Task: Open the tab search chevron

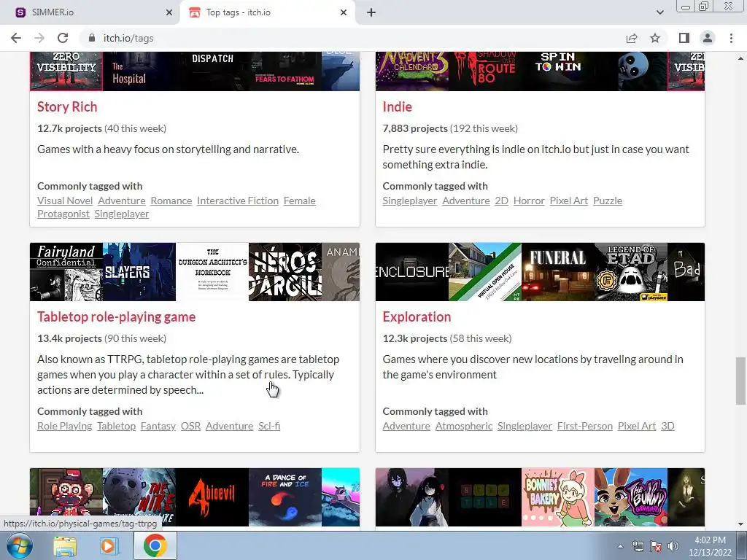Action: pos(659,12)
